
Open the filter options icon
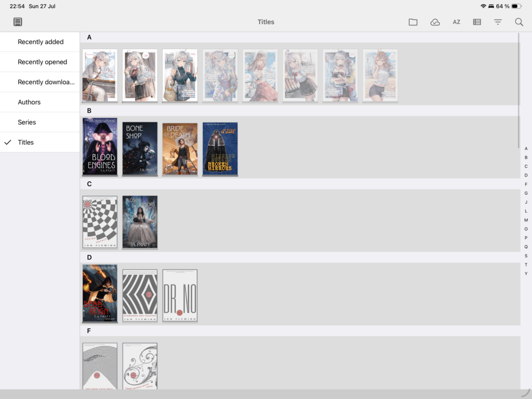point(498,22)
